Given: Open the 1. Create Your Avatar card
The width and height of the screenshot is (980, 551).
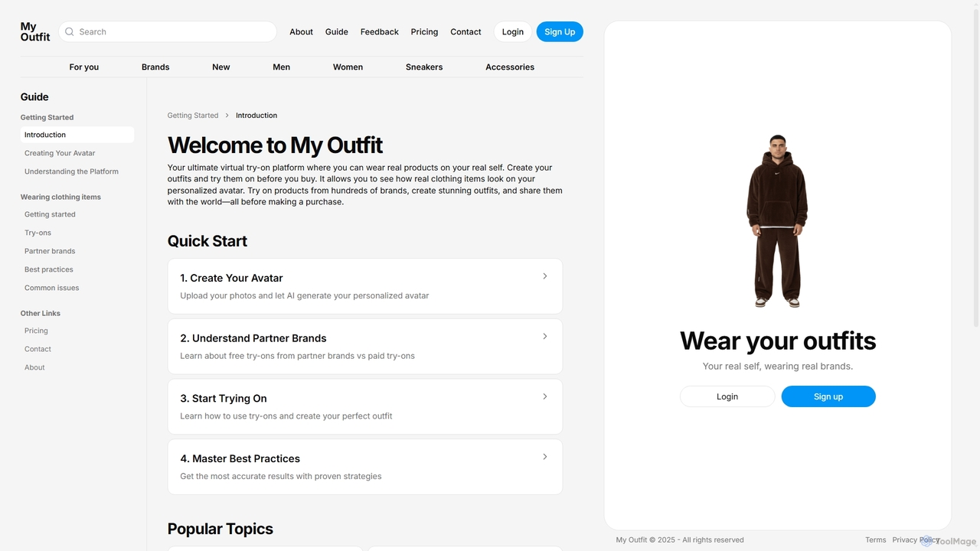Looking at the screenshot, I should (365, 286).
